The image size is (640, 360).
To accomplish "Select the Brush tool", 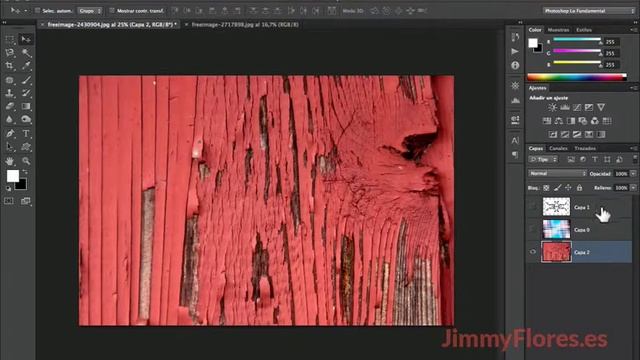I will tap(26, 80).
